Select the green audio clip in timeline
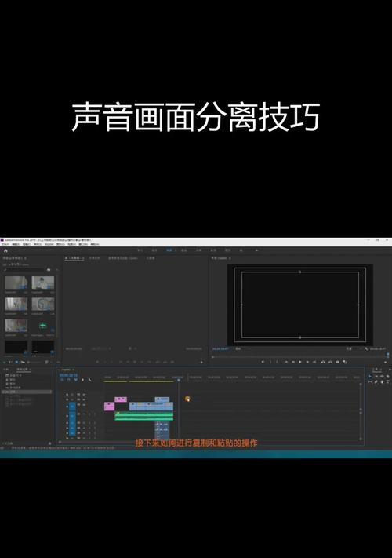The image size is (392, 558). [144, 416]
